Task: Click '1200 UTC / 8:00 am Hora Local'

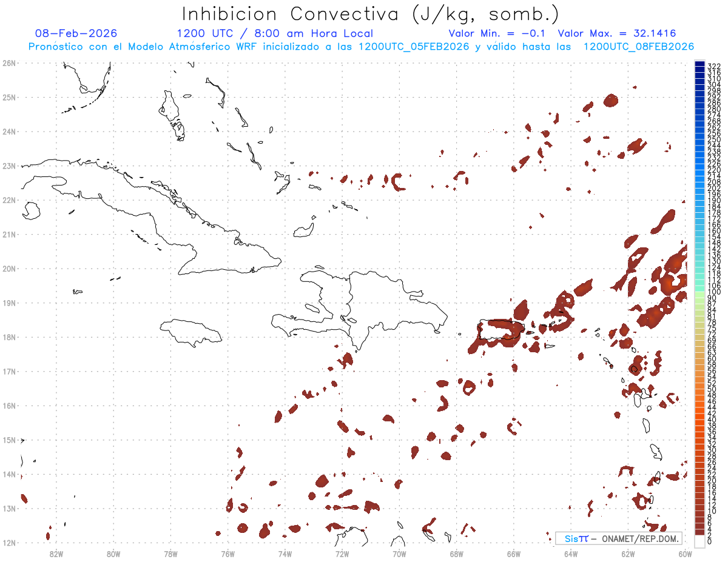Action: (275, 33)
